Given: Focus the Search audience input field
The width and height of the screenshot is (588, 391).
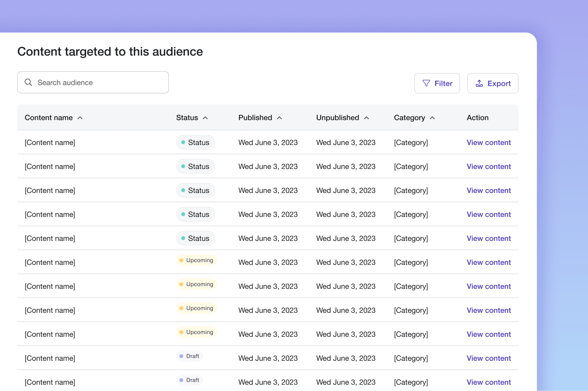Looking at the screenshot, I should point(93,82).
